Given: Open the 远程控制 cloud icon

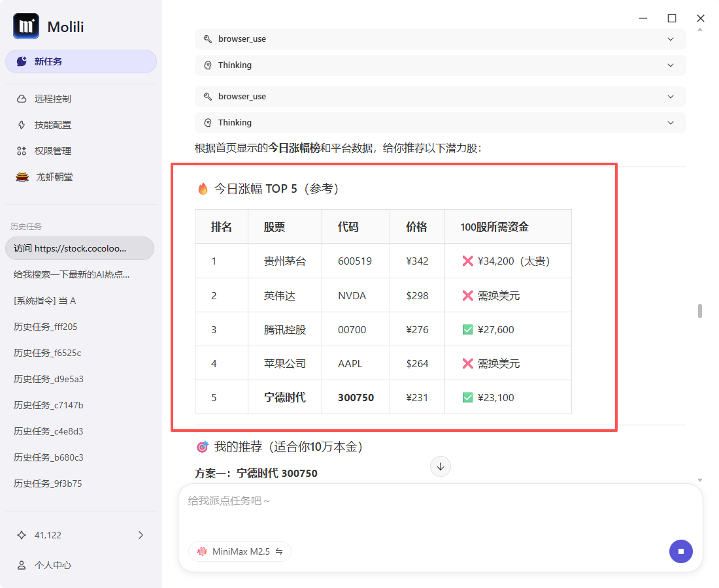Looking at the screenshot, I should tap(22, 99).
